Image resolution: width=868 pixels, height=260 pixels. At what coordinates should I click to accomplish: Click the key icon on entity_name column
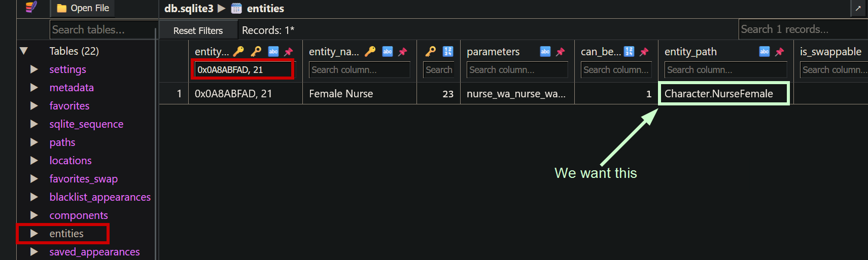click(370, 52)
